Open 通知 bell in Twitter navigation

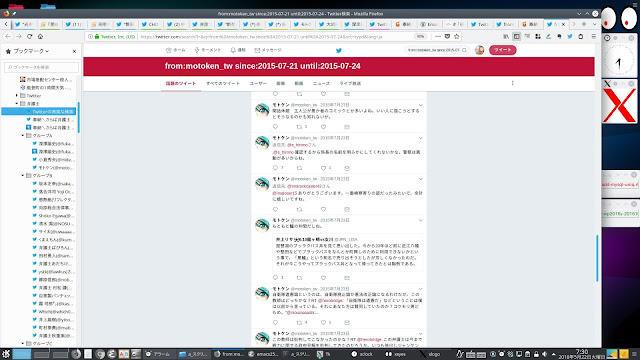click(x=238, y=50)
